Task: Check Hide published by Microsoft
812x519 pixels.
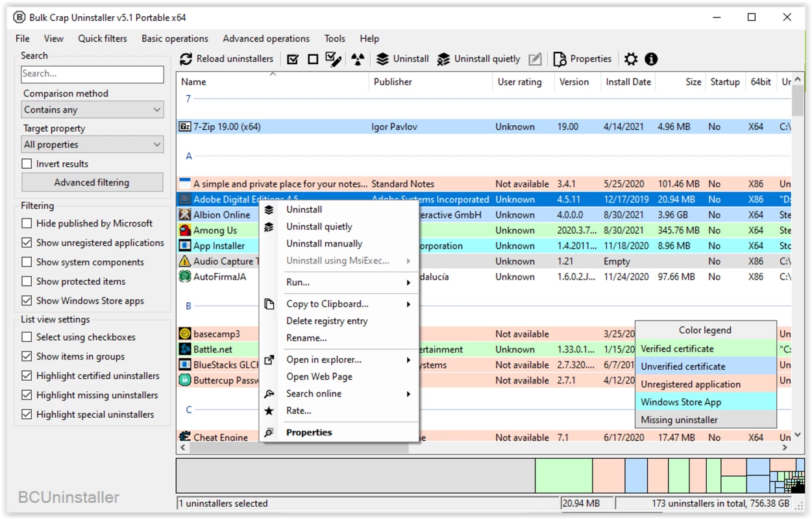Action: (27, 223)
